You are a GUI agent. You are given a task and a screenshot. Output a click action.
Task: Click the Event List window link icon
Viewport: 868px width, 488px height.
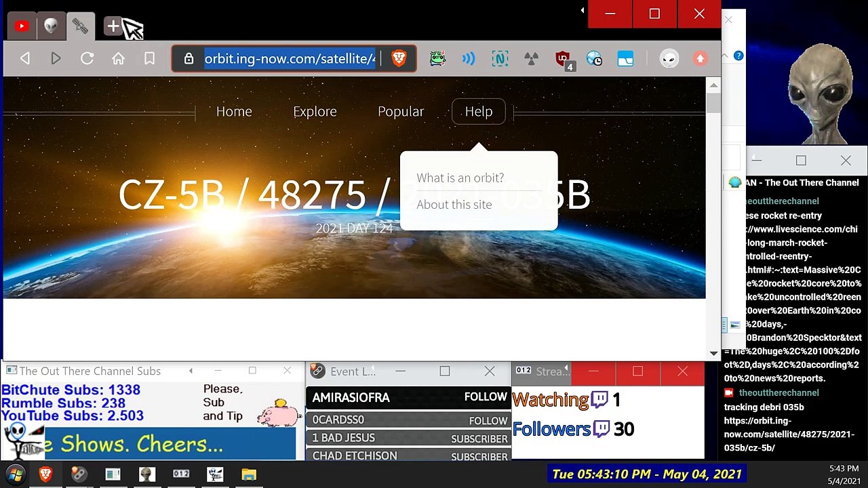[317, 371]
